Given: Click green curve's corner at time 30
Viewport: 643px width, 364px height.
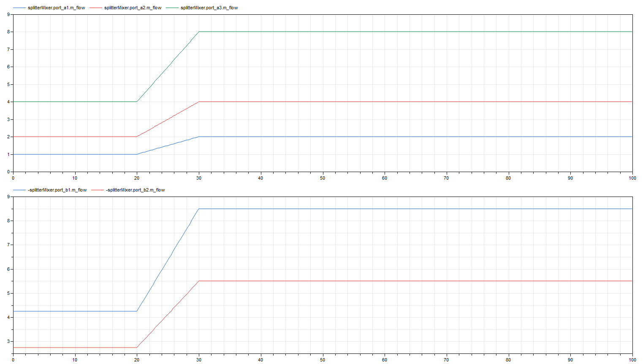Looking at the screenshot, I should click(199, 32).
